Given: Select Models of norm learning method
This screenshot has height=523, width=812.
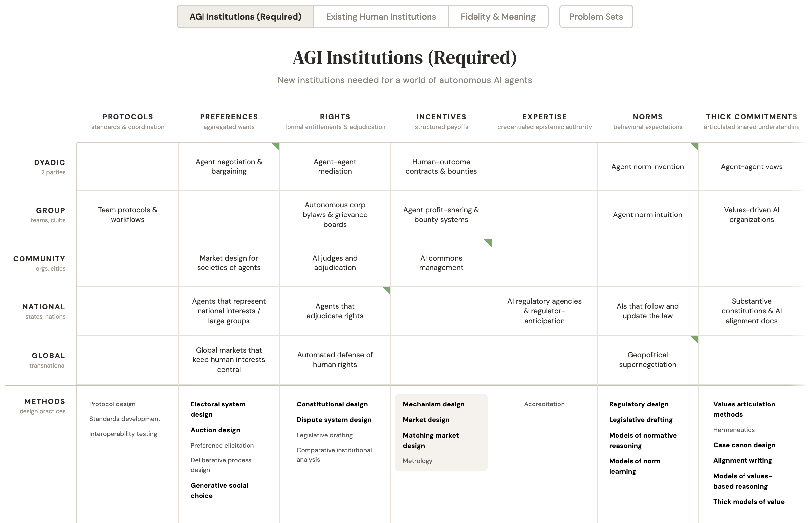Looking at the screenshot, I should pyautogui.click(x=634, y=466).
